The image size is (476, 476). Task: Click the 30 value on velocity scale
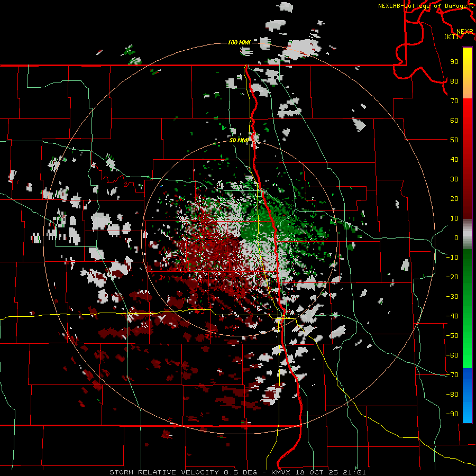tap(454, 179)
